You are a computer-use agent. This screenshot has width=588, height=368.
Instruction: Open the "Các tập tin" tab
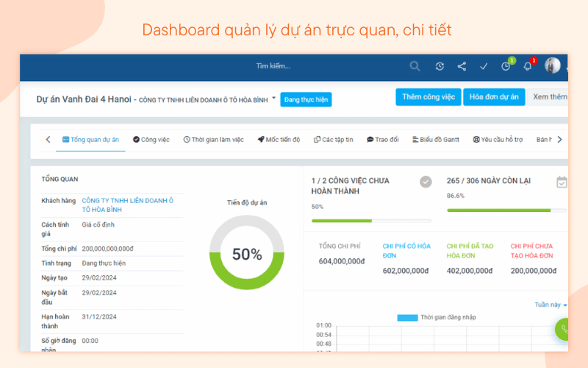[x=334, y=140]
